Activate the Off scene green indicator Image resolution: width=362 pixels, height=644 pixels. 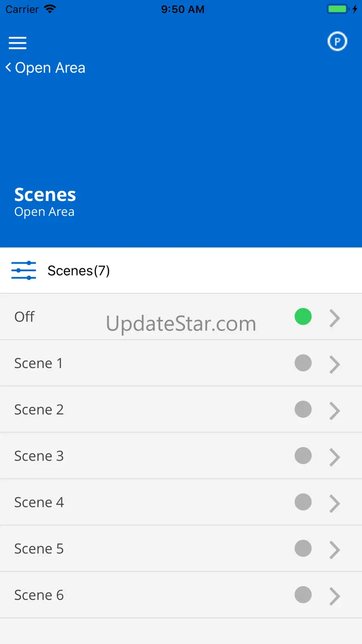coord(303,317)
